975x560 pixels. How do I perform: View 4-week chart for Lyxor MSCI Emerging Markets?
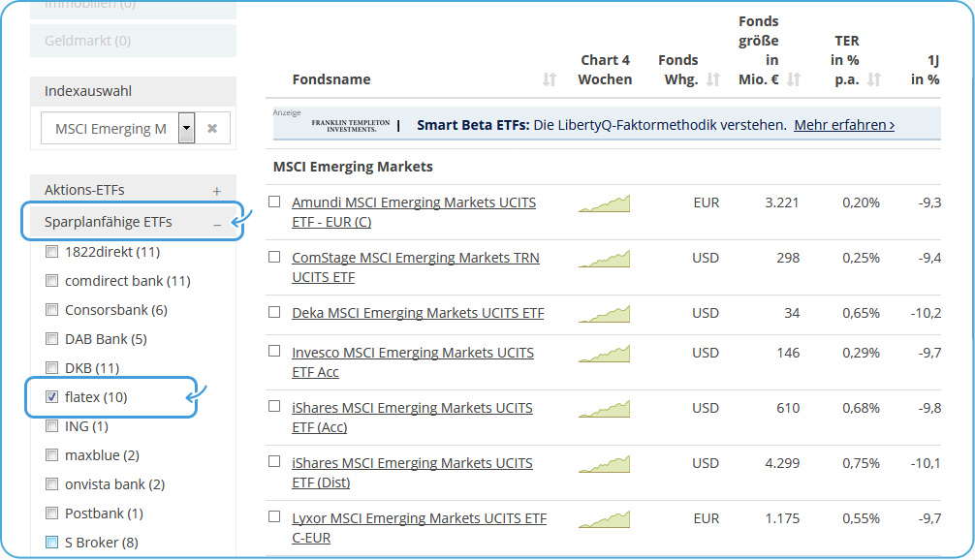(605, 519)
